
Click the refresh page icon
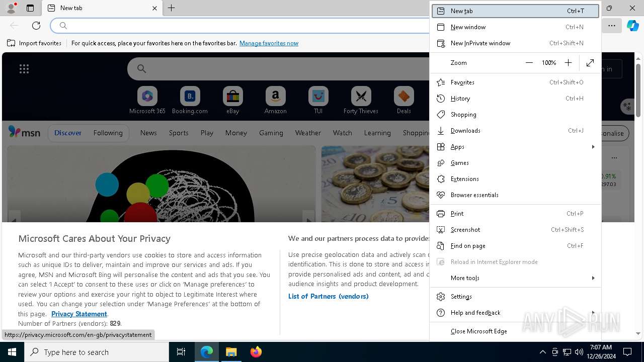pyautogui.click(x=36, y=26)
